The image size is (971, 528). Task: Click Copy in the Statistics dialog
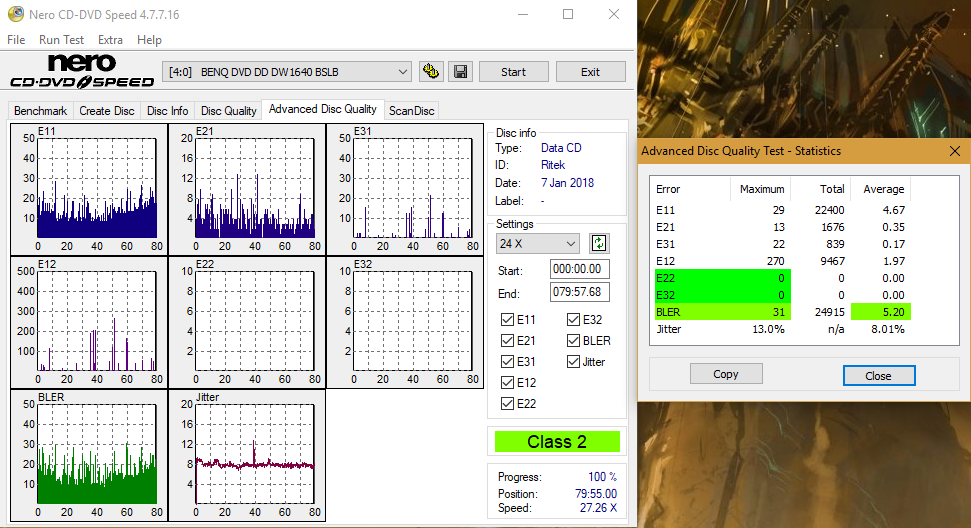click(x=726, y=374)
